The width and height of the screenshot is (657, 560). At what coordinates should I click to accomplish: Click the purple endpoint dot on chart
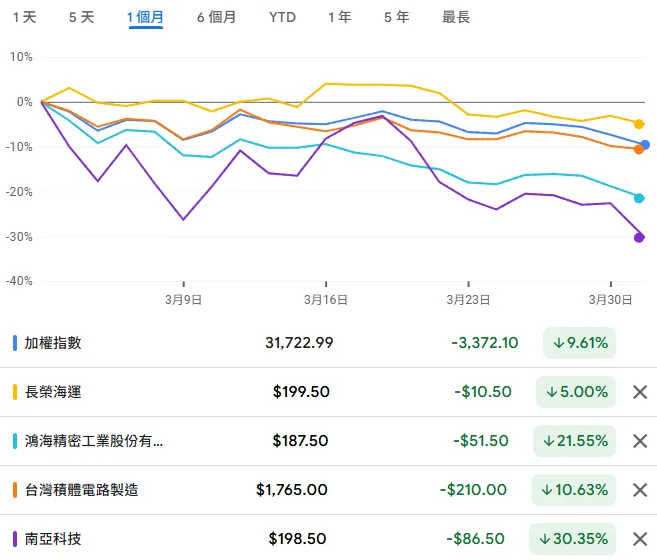[x=639, y=238]
